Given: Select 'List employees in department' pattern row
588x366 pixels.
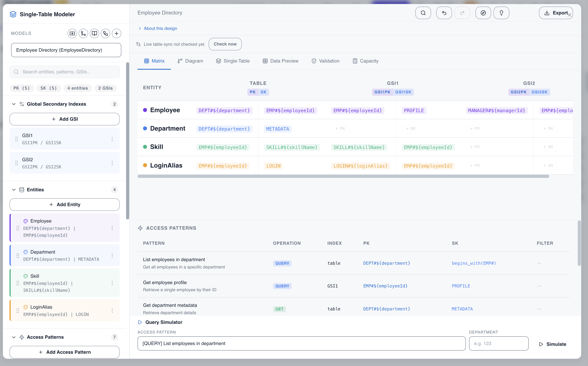Looking at the screenshot, I should pos(353,263).
